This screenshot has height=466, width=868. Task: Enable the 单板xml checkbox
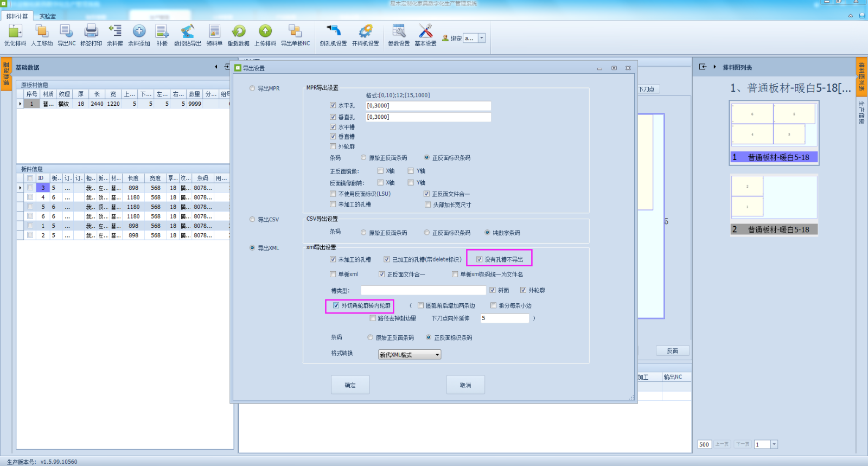(333, 274)
